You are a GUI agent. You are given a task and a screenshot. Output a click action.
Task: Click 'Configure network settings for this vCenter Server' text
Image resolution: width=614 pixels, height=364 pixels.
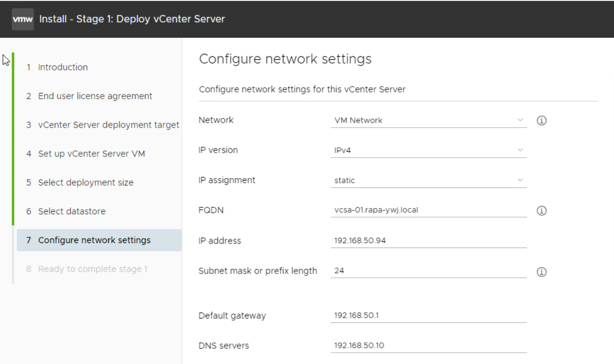click(x=302, y=90)
